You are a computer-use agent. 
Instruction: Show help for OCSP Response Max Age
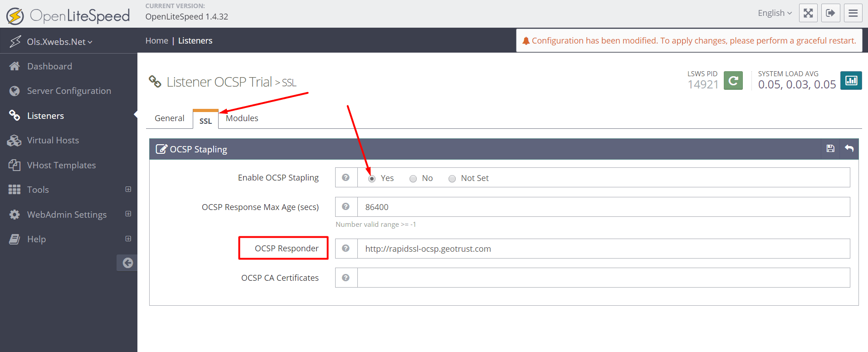coord(346,207)
